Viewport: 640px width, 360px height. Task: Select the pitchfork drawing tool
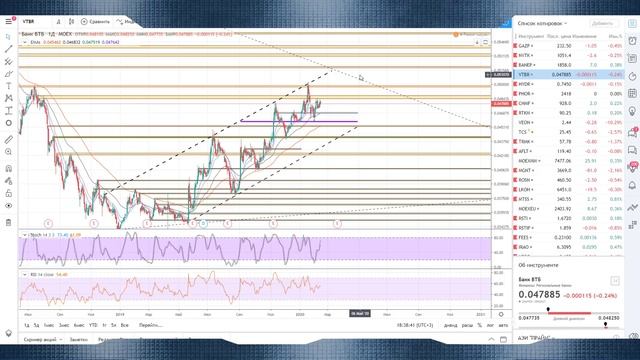pos(9,62)
